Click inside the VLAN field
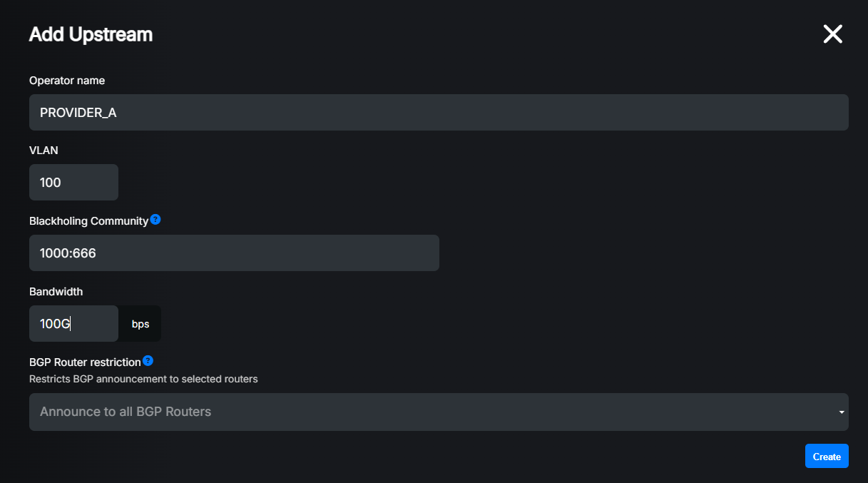The image size is (868, 483). 73,182
